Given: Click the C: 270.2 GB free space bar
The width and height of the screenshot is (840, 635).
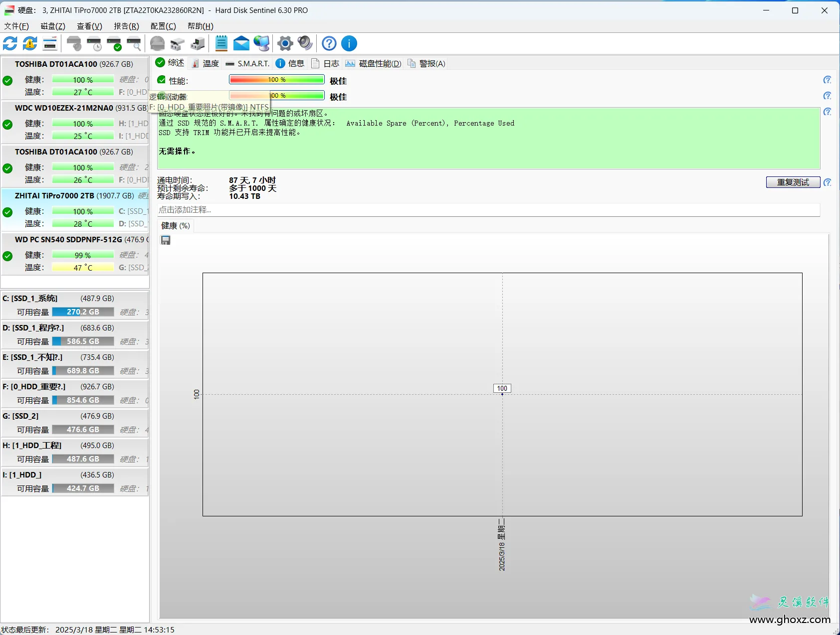Looking at the screenshot, I should pos(83,312).
